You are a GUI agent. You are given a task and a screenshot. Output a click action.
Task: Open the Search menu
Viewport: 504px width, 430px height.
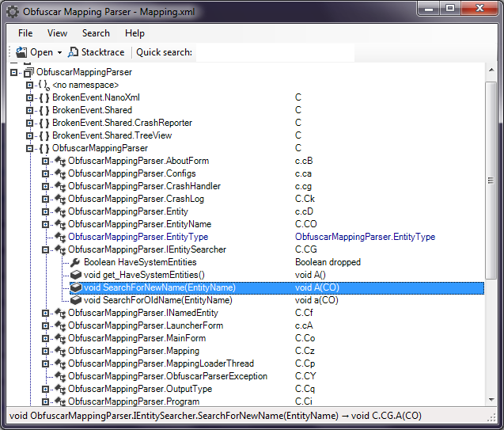pos(96,33)
